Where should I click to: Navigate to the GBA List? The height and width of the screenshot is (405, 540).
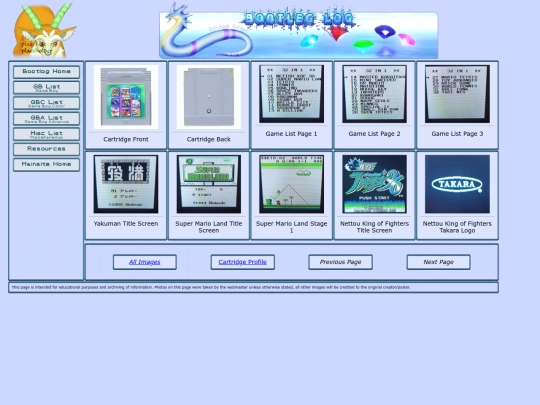(46, 118)
